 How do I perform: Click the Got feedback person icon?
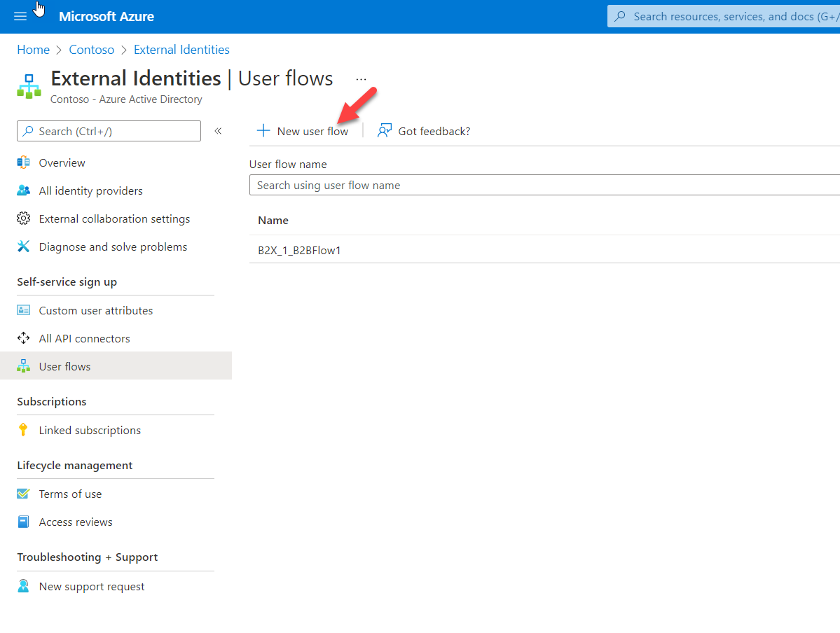click(x=385, y=131)
